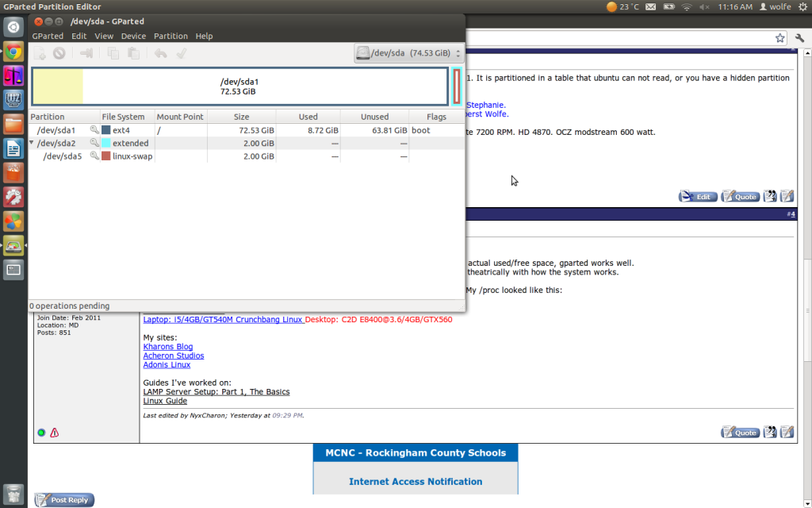812x508 pixels.
Task: Undo the last operation in GParted
Action: click(161, 52)
